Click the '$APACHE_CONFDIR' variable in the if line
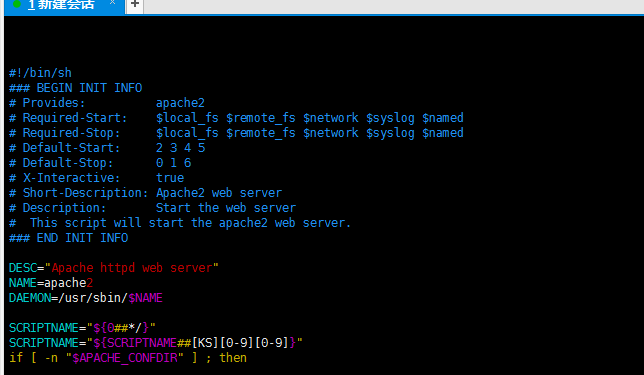The width and height of the screenshot is (644, 375). [125, 358]
